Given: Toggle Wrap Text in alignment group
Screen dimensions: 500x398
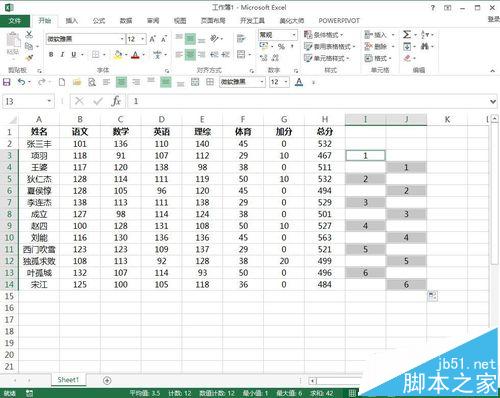Looking at the screenshot, I should point(241,39).
